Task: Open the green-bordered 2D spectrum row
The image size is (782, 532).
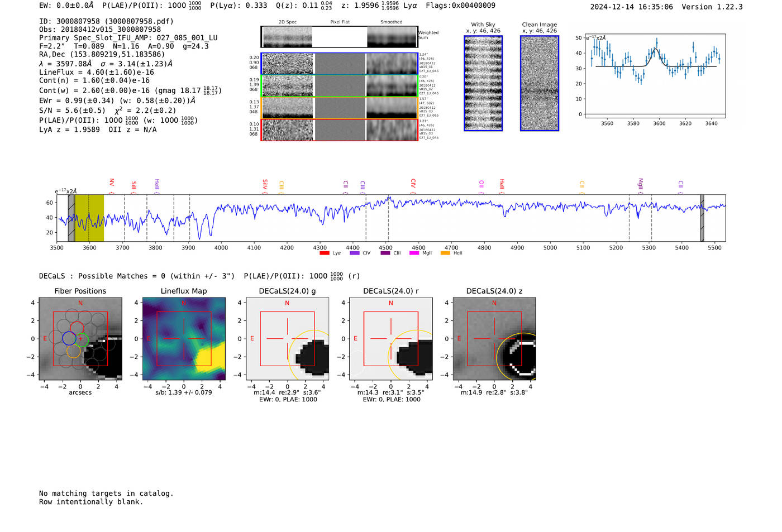Action: (x=339, y=86)
